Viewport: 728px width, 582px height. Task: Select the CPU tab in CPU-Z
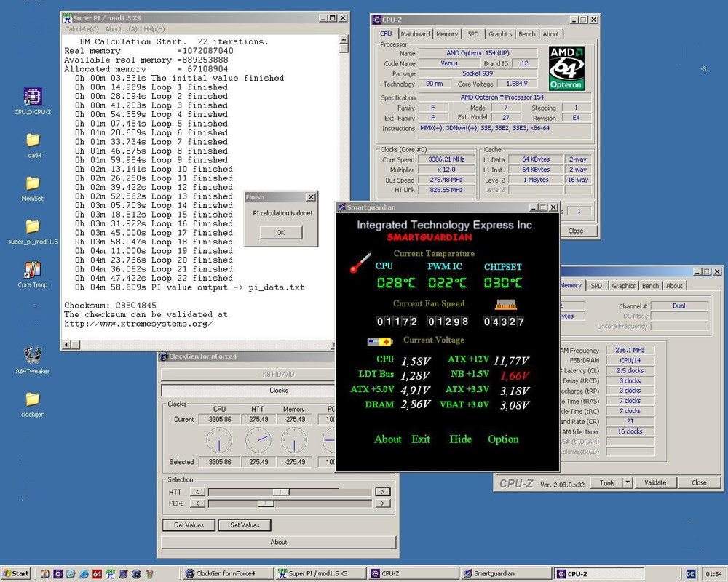click(x=386, y=33)
